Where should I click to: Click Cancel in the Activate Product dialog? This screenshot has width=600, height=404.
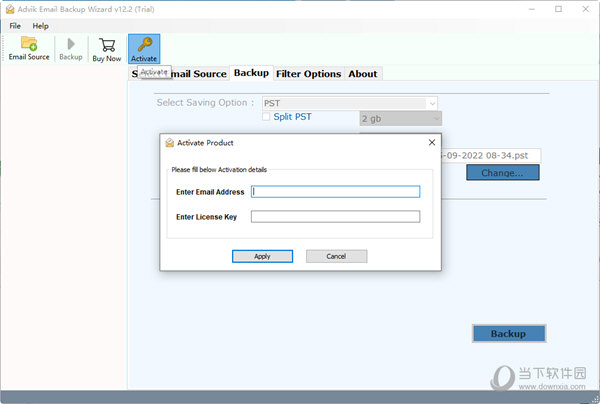click(x=336, y=256)
